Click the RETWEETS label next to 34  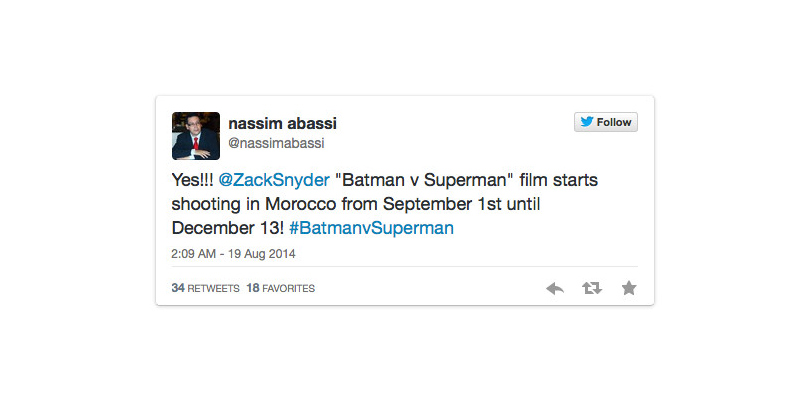(213, 289)
